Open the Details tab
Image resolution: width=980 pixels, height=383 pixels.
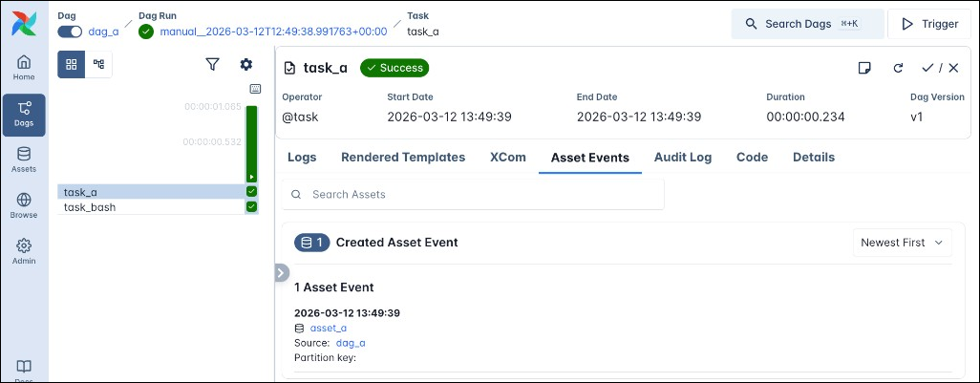click(x=814, y=158)
